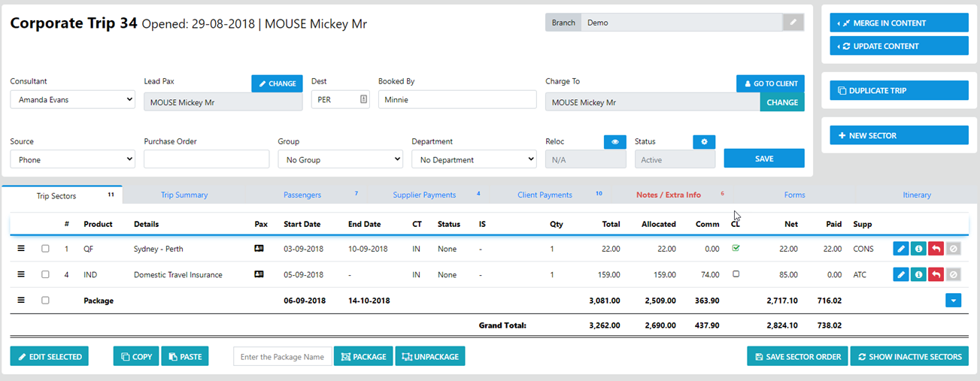
Task: Click the disabled cancel icon on IND row
Action: point(953,275)
